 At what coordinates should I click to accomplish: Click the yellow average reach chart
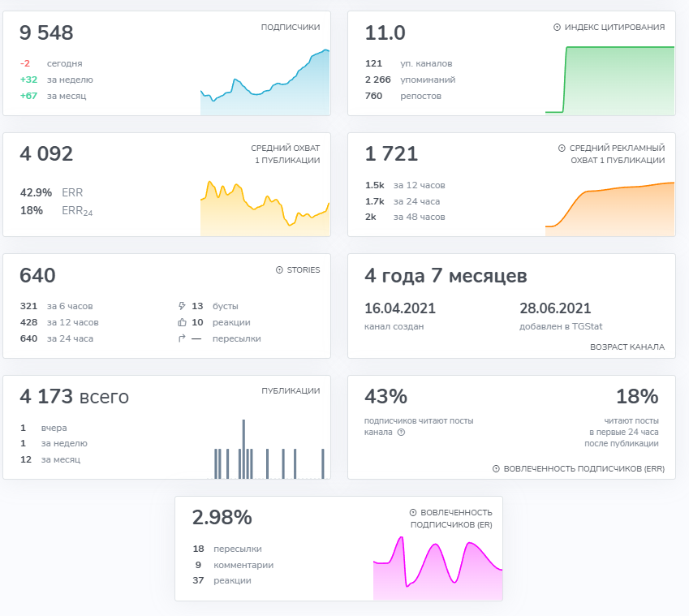265,209
